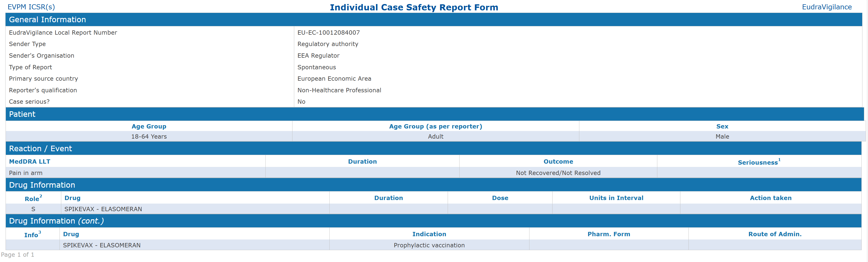Click the Duration header in Drug Information
Screen dimensions: 868x262
[388, 198]
